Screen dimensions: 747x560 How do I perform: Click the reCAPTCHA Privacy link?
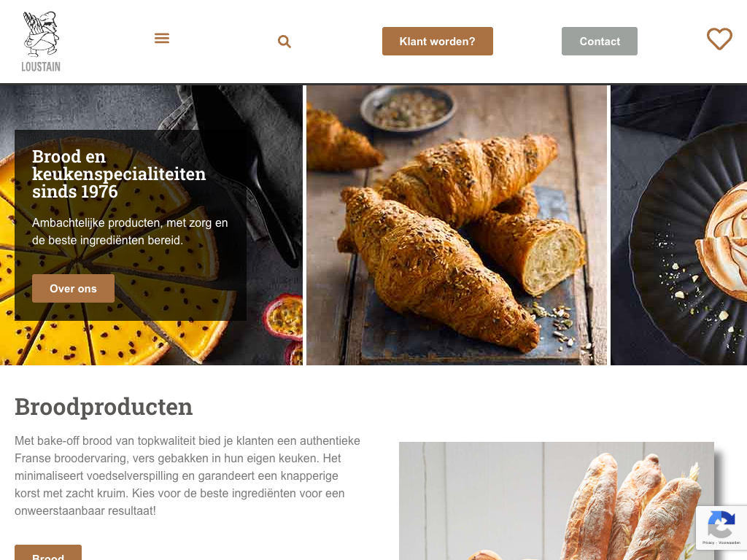[708, 542]
